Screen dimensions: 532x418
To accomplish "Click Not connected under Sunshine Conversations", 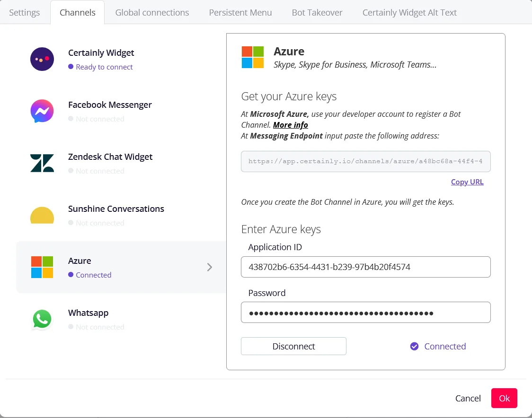I will [x=100, y=223].
